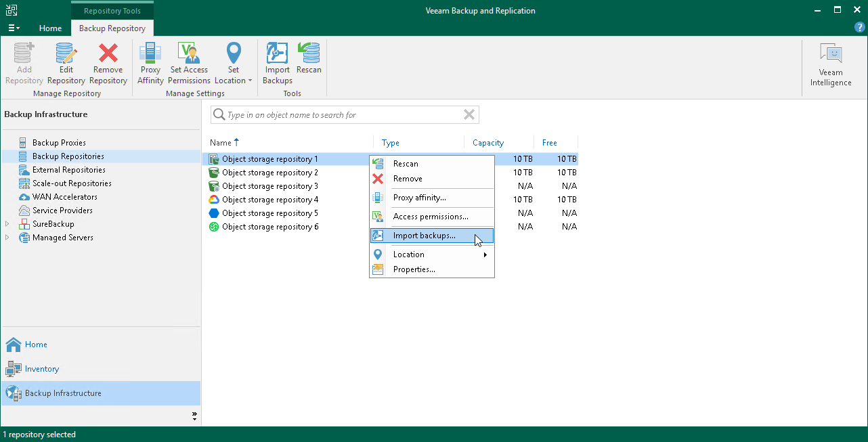Click the bucket icon of repository 2

tap(213, 173)
